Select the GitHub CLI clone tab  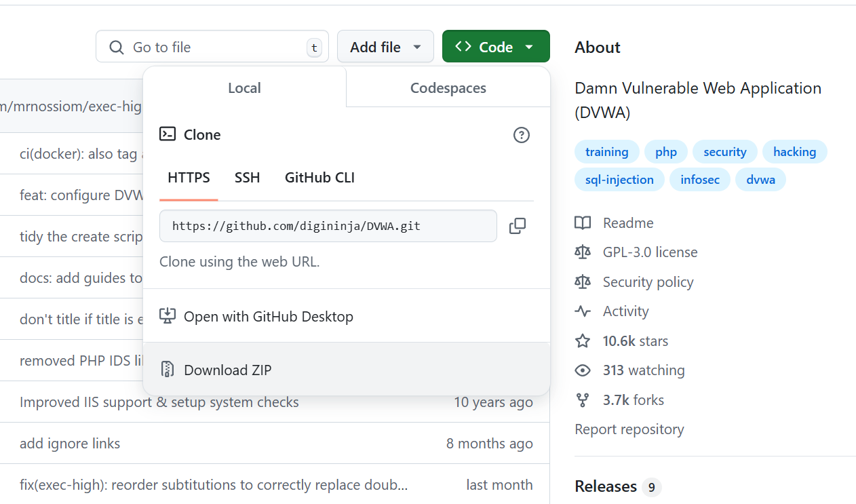[x=319, y=178]
